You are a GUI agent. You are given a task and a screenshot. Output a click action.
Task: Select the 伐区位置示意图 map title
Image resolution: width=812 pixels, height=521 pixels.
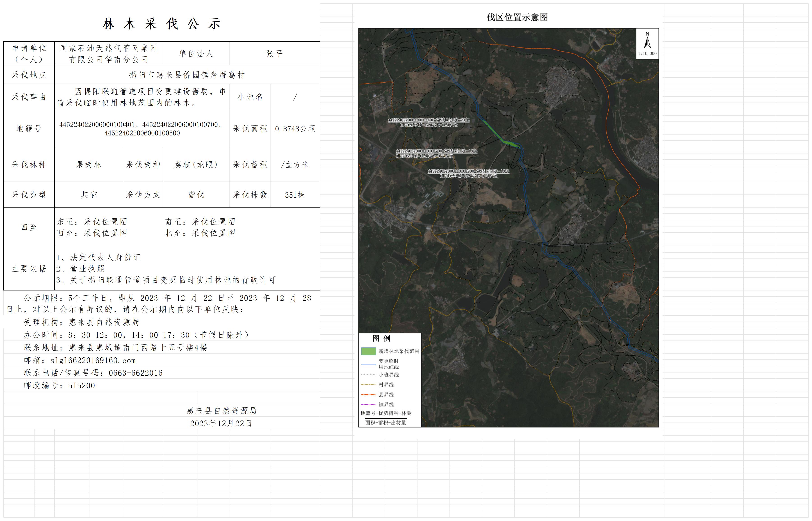pos(517,17)
